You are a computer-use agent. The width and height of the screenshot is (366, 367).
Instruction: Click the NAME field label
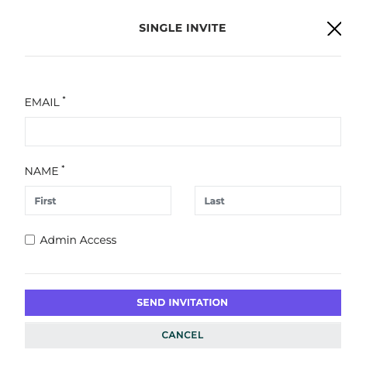coord(41,171)
